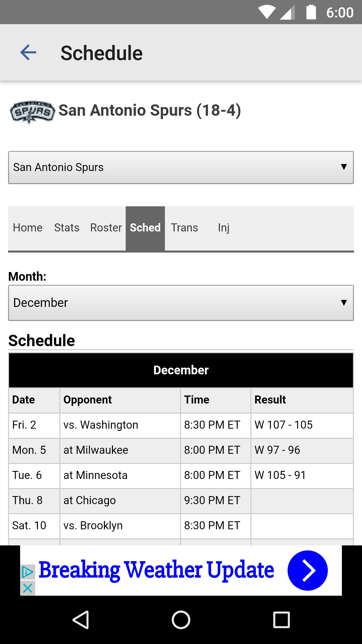Expand the Month dropdown showing December
Image resolution: width=362 pixels, height=644 pixels.
pos(181,303)
